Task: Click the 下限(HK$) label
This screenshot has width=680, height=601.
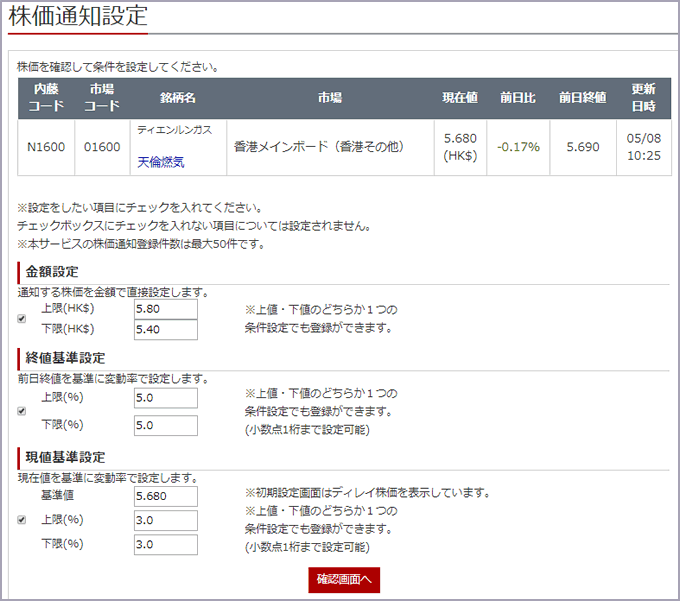Action: pyautogui.click(x=68, y=329)
